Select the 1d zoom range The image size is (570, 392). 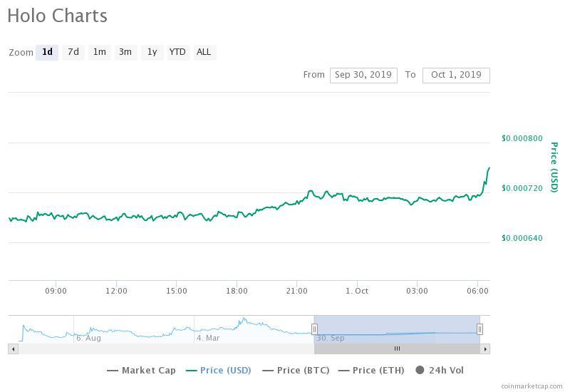[x=47, y=52]
